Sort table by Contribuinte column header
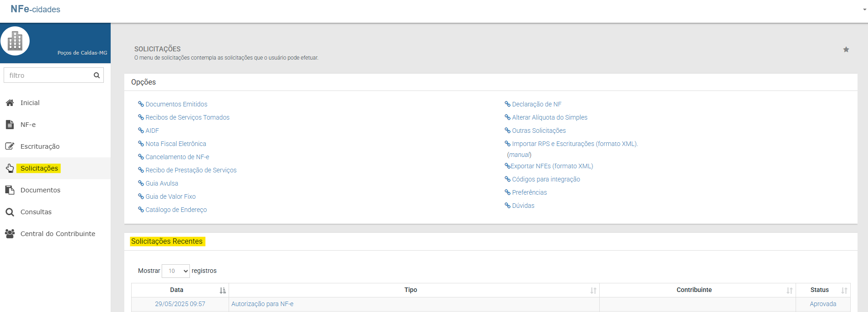Image resolution: width=868 pixels, height=312 pixels. (698, 290)
